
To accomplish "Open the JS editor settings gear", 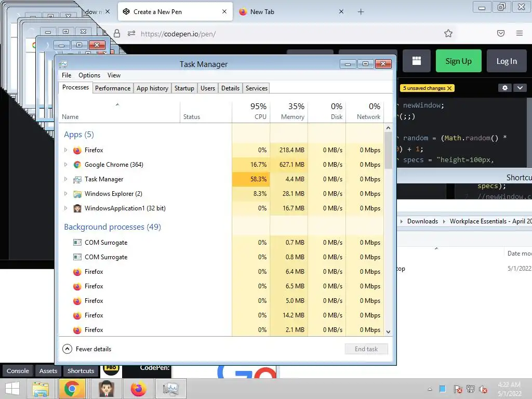I will [505, 88].
